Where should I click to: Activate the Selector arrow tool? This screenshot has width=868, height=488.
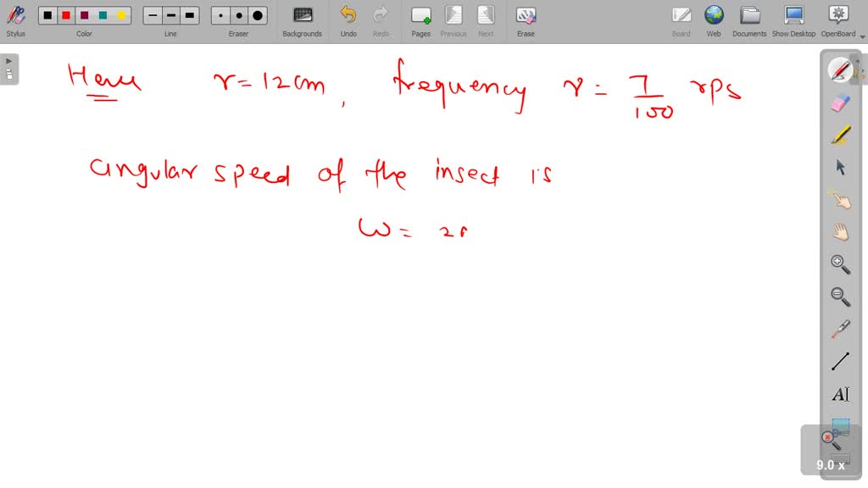[838, 167]
